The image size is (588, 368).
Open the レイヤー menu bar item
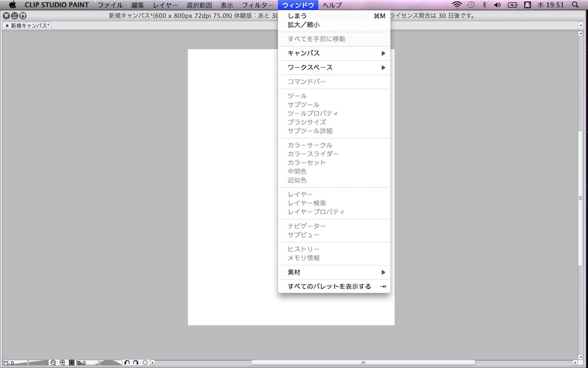[x=165, y=5]
